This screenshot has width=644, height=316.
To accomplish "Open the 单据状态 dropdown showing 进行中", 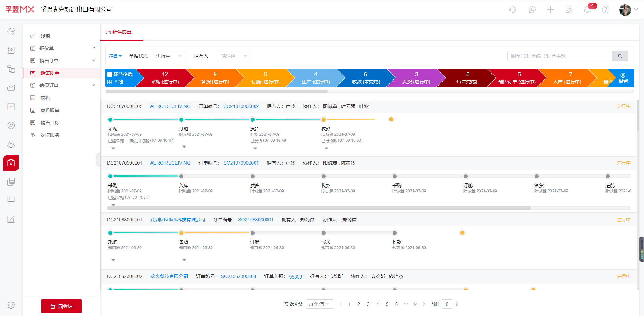I will click(x=169, y=56).
